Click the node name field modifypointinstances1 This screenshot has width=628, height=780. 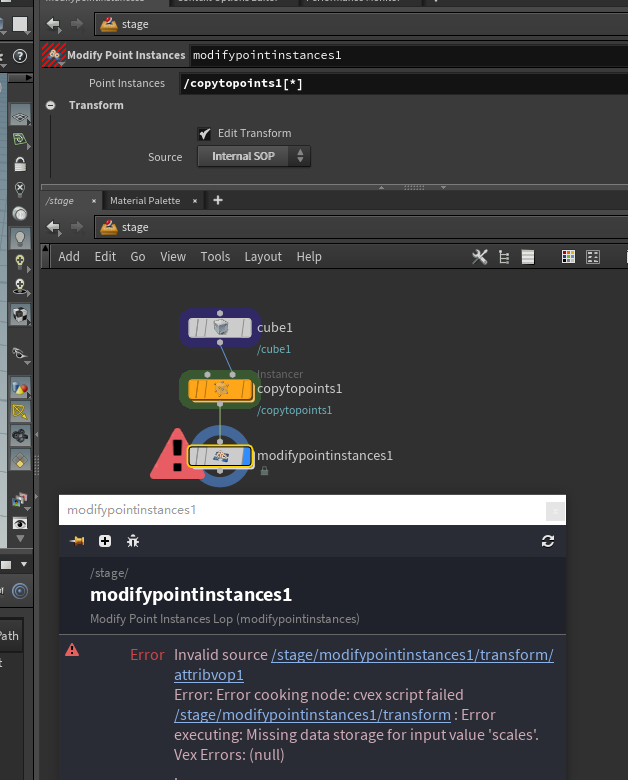[408, 55]
